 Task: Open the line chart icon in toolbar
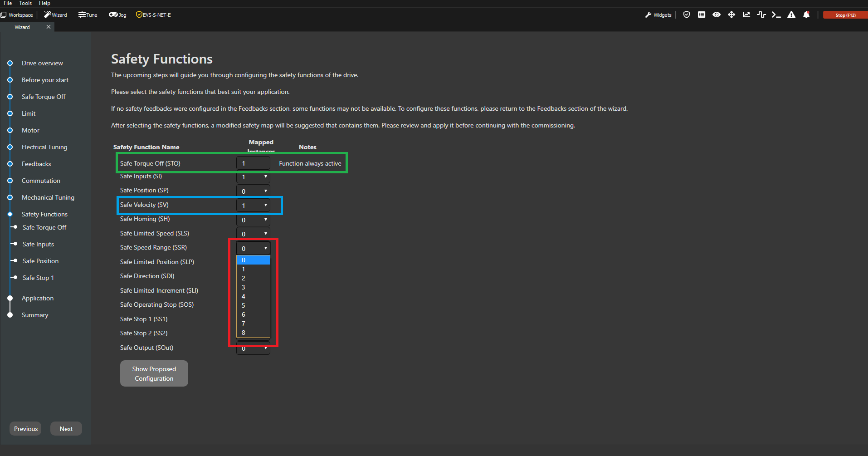(746, 15)
